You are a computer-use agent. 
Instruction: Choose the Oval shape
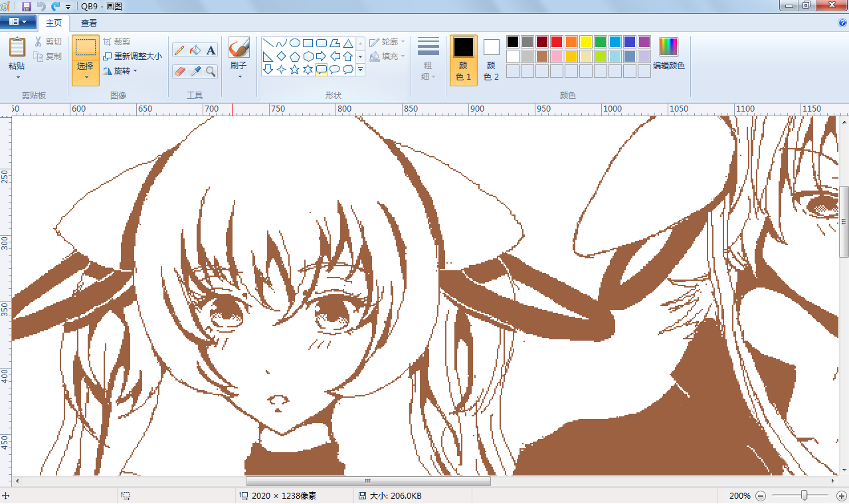tap(295, 43)
